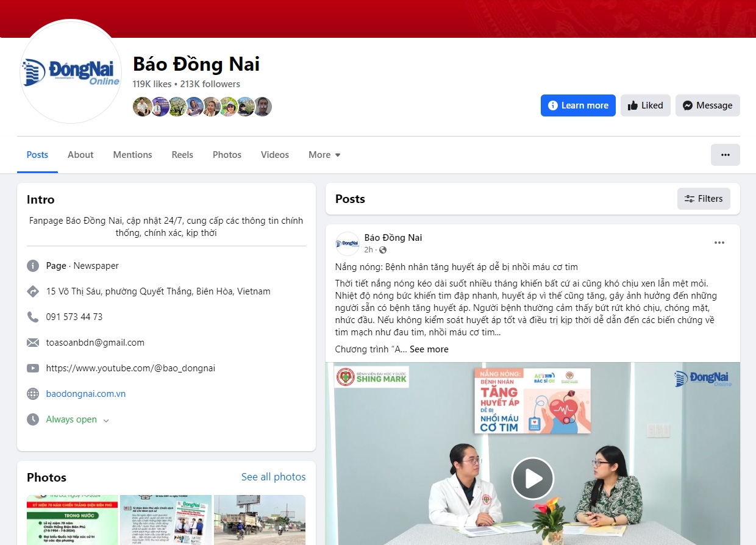Click the Learn more button

pos(578,105)
